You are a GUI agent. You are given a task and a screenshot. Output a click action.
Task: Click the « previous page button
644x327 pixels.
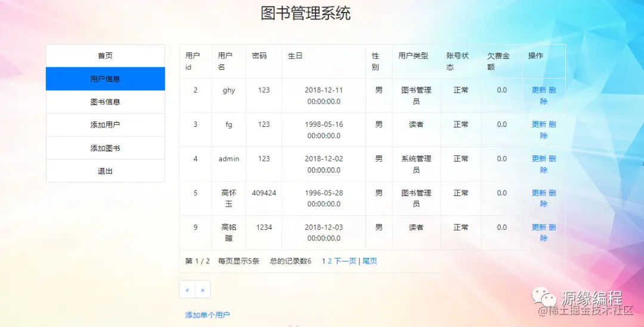click(187, 289)
